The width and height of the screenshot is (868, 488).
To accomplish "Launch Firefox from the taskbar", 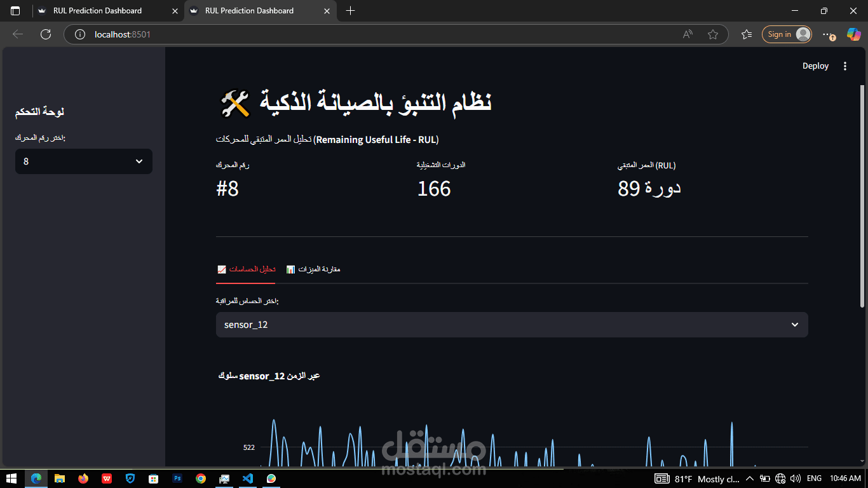I will pyautogui.click(x=83, y=478).
